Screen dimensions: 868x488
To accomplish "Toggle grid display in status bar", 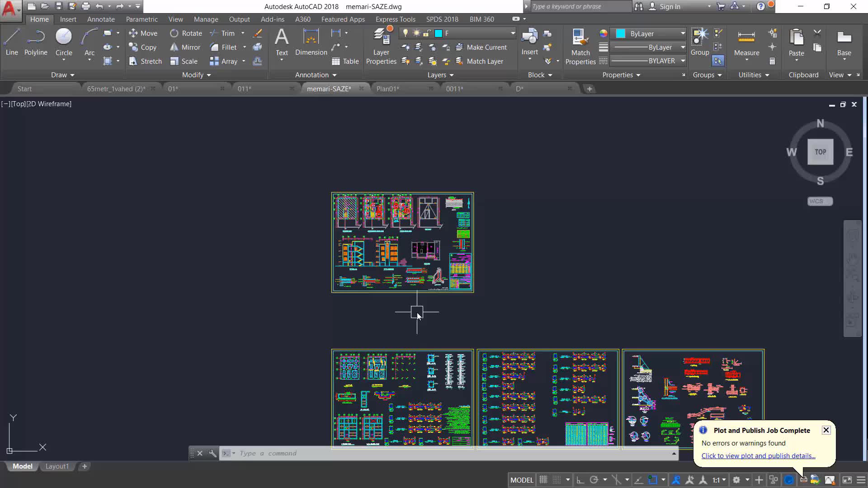I will tap(543, 480).
